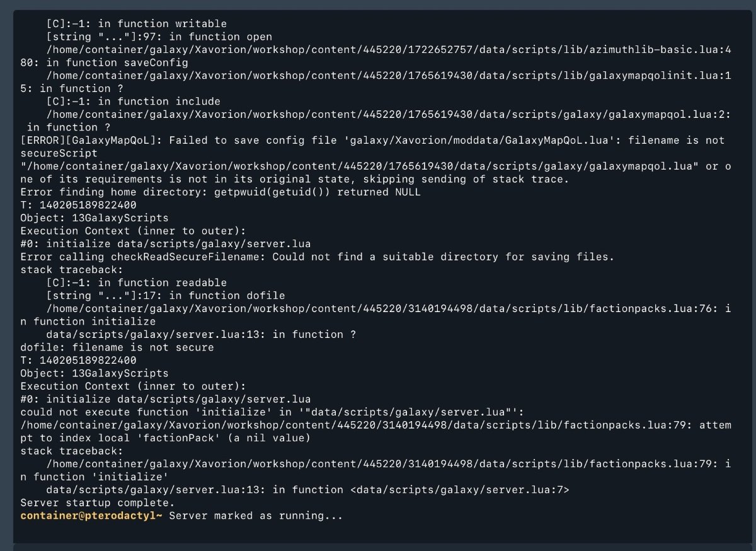756x551 pixels.
Task: Click the "Server marked as running..." message
Action: (x=256, y=516)
